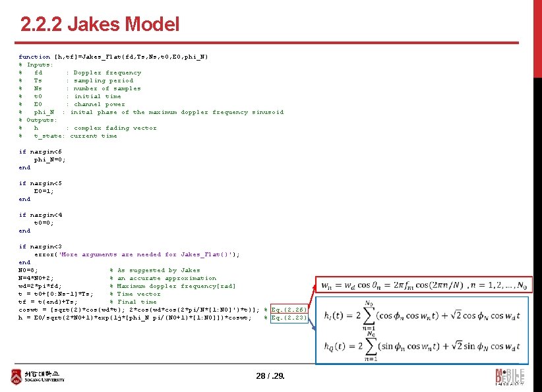Click the blue arrow pointing to the h(t) equations
Image resolution: width=542 pixels, height=392 pixels.
pyautogui.click(x=313, y=323)
